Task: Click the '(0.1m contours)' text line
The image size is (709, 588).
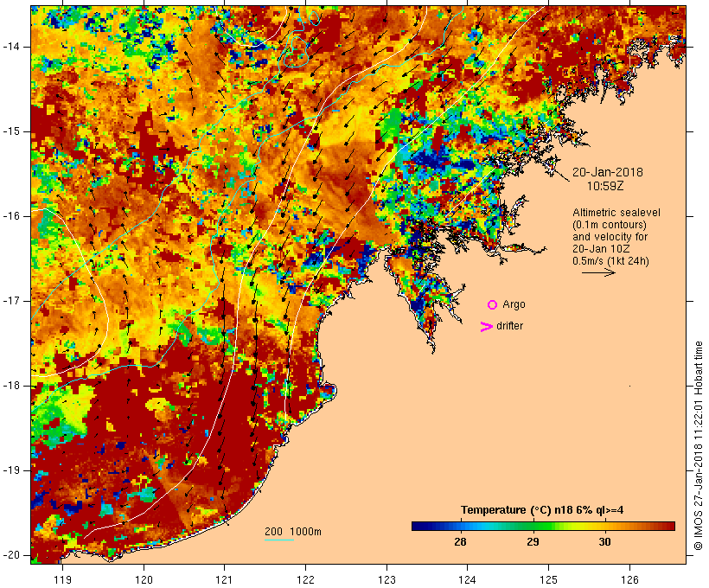Action: [x=610, y=225]
